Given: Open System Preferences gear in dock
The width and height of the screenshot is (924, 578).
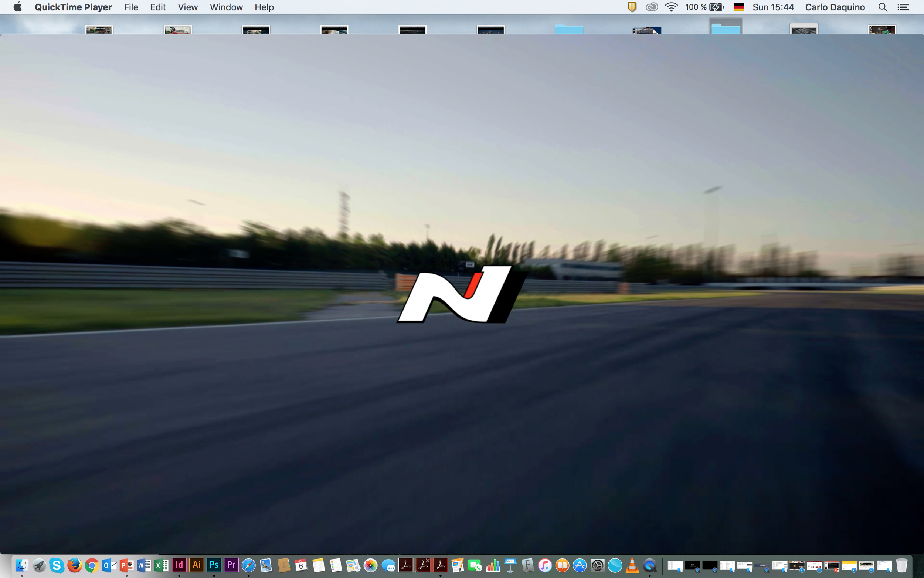Looking at the screenshot, I should [597, 565].
